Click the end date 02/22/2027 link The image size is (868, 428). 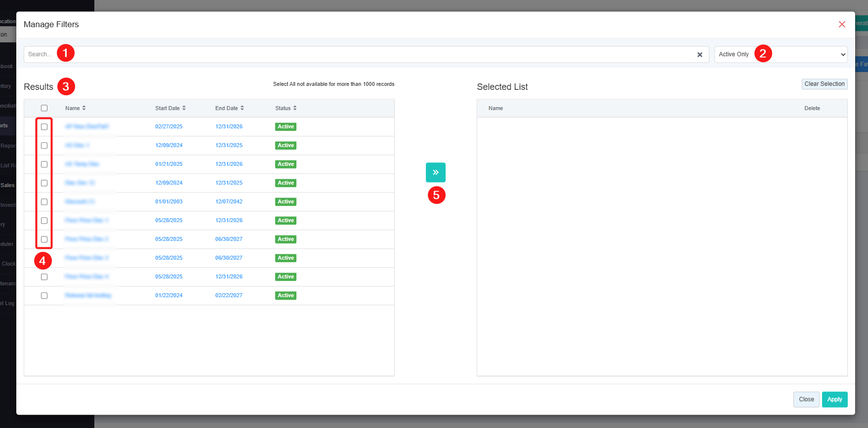(229, 296)
